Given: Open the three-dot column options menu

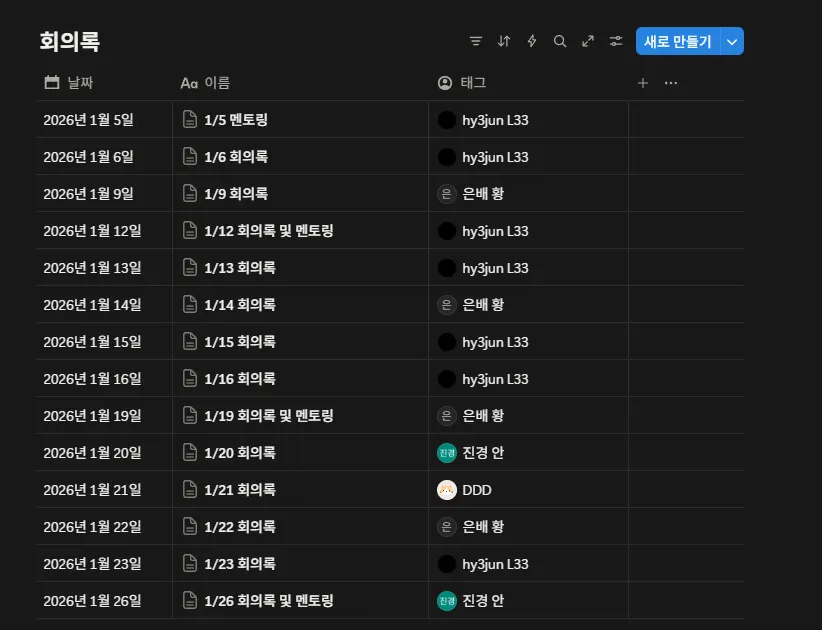Looking at the screenshot, I should (x=671, y=83).
